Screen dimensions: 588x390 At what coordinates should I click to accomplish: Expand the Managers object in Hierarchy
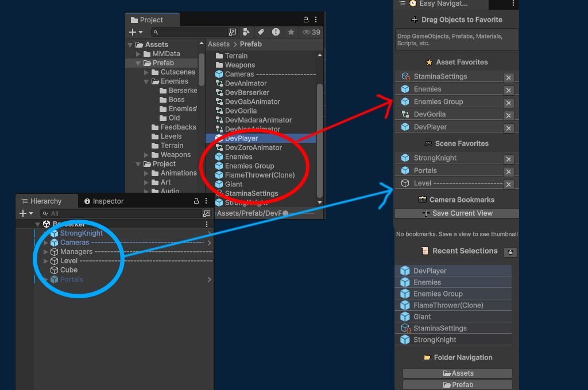tap(46, 252)
